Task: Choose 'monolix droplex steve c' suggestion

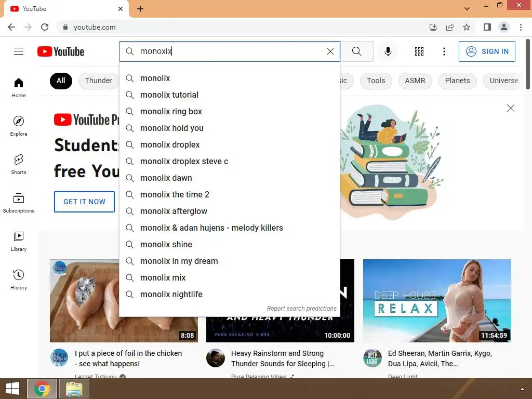Action: [229, 161]
